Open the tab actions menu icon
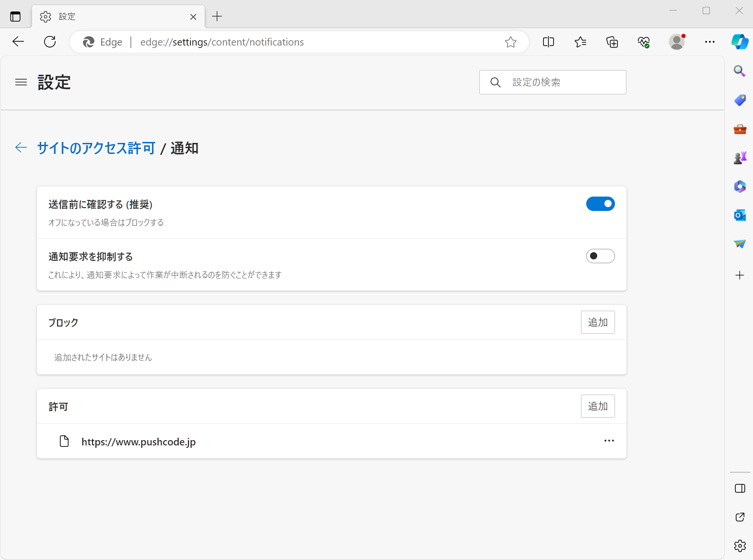The width and height of the screenshot is (753, 560). (15, 17)
